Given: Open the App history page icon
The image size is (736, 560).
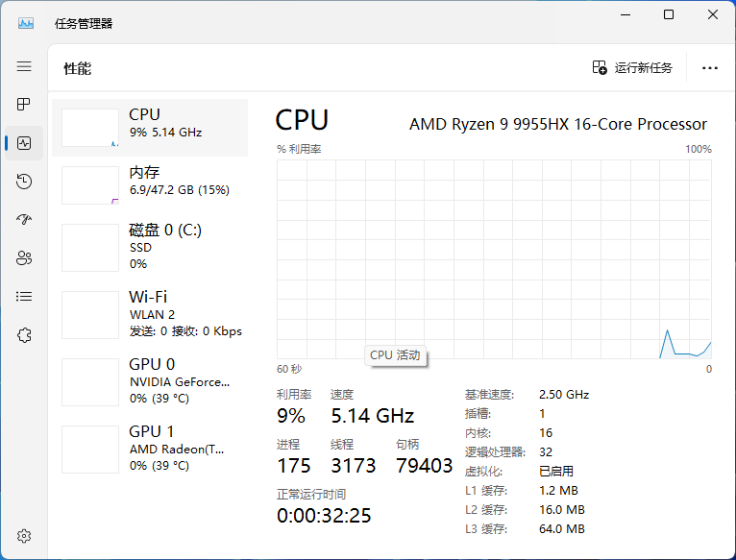Looking at the screenshot, I should pos(24,182).
